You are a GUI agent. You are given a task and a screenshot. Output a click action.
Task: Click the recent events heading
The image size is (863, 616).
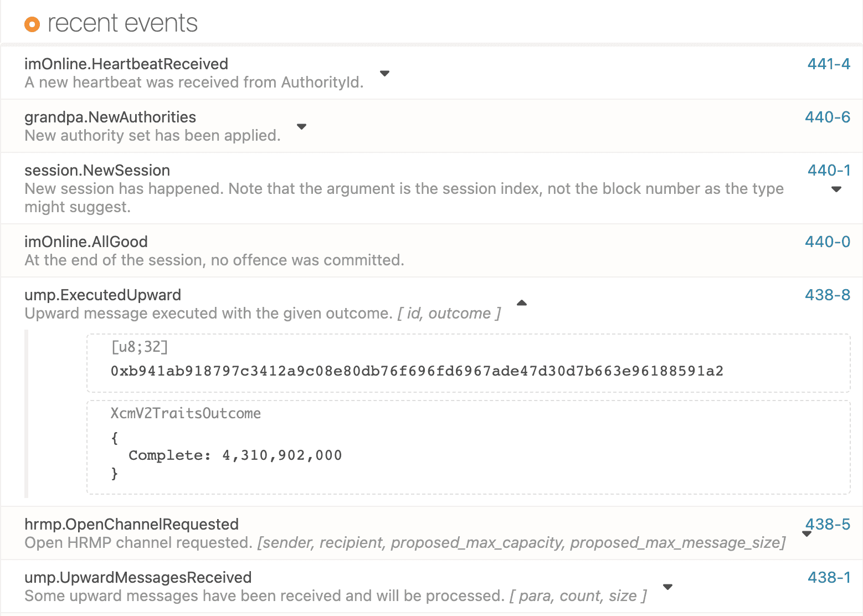[x=122, y=23]
